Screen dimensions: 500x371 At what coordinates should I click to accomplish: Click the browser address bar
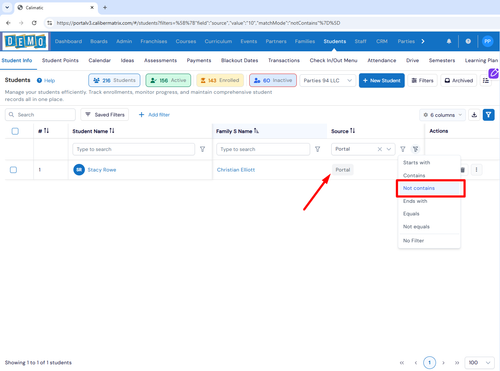pyautogui.click(x=198, y=23)
